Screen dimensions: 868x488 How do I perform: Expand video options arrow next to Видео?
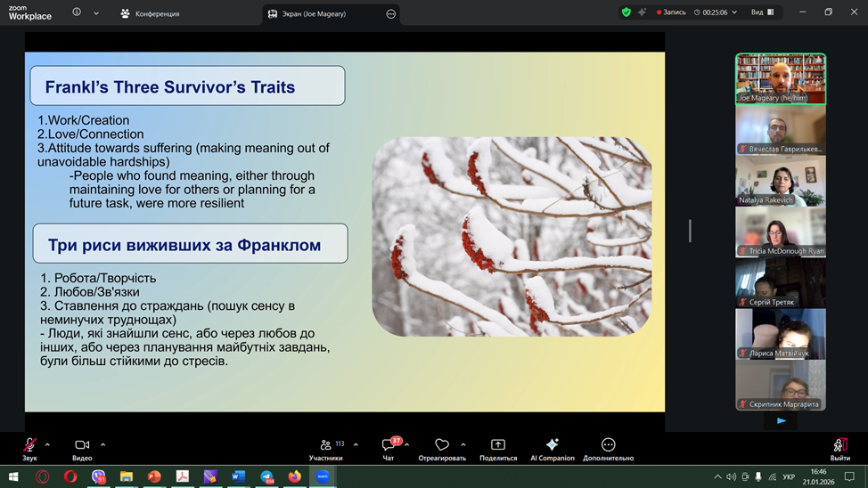point(103,444)
